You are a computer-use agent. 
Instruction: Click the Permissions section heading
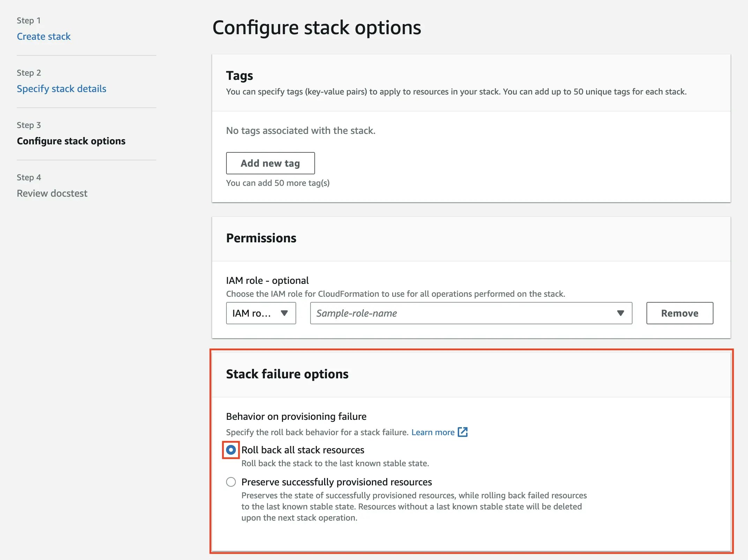(x=261, y=238)
